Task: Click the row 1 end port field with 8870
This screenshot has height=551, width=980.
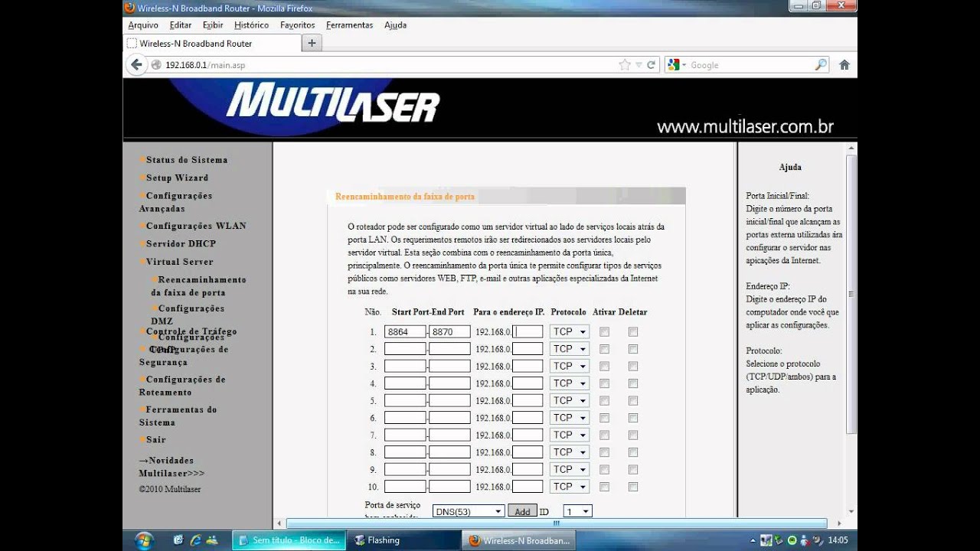Action: pyautogui.click(x=449, y=332)
